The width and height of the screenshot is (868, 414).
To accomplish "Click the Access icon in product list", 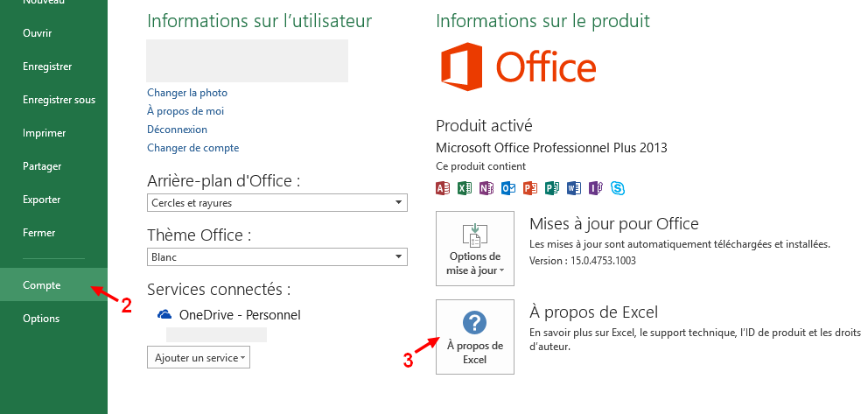I will [x=443, y=188].
